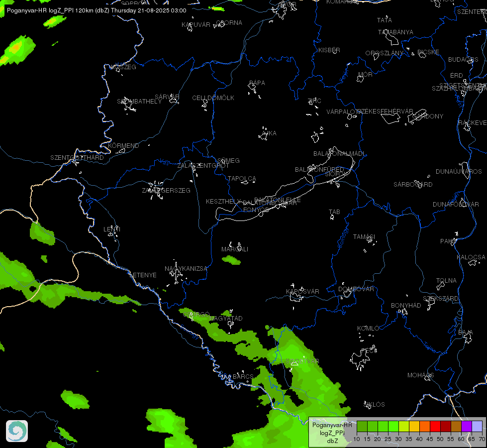Click the DUNAÚJVÁROS city label
The height and width of the screenshot is (448, 487).
pyautogui.click(x=459, y=171)
